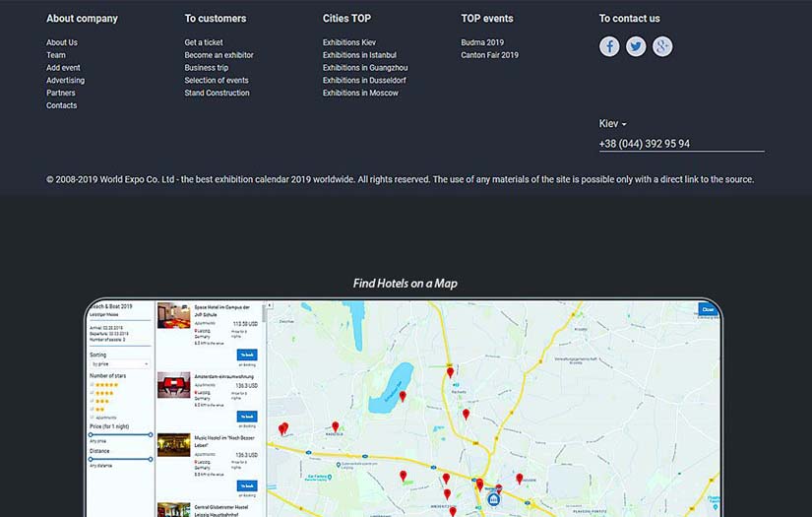This screenshot has height=517, width=812.
Task: Open Exhibitions Kiev link
Action: click(x=349, y=42)
